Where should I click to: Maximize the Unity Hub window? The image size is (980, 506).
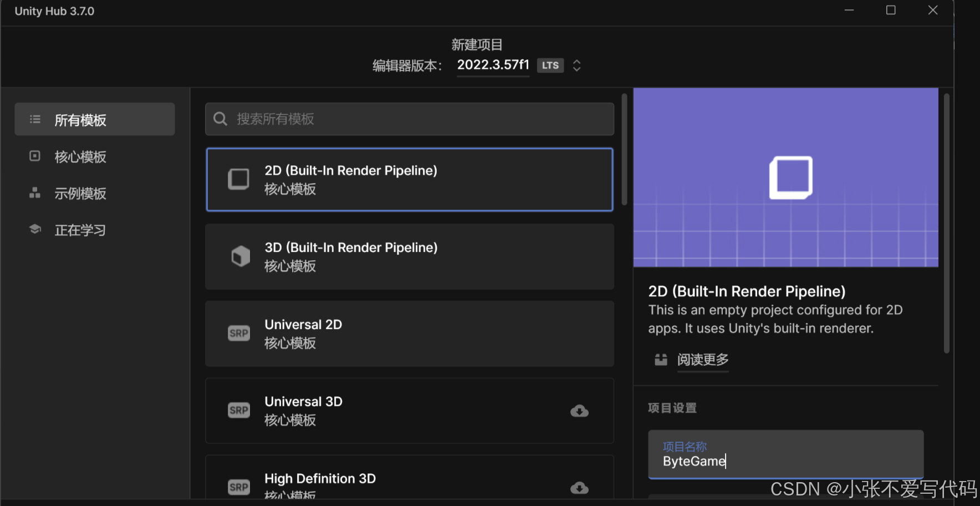tap(891, 10)
